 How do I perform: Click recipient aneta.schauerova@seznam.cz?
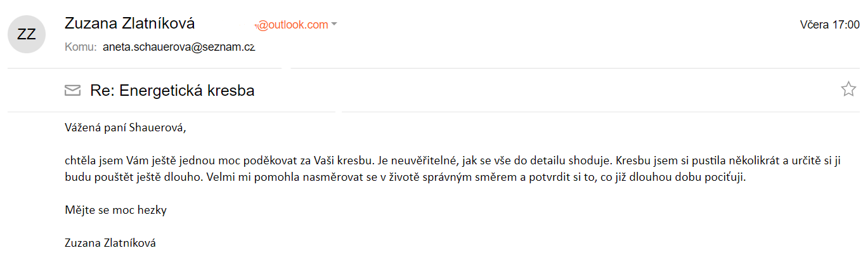(x=179, y=47)
